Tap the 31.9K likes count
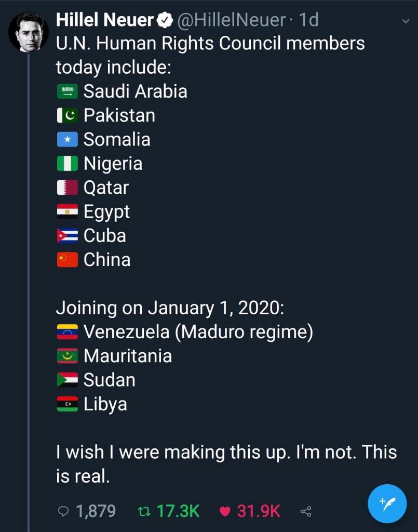 [259, 511]
